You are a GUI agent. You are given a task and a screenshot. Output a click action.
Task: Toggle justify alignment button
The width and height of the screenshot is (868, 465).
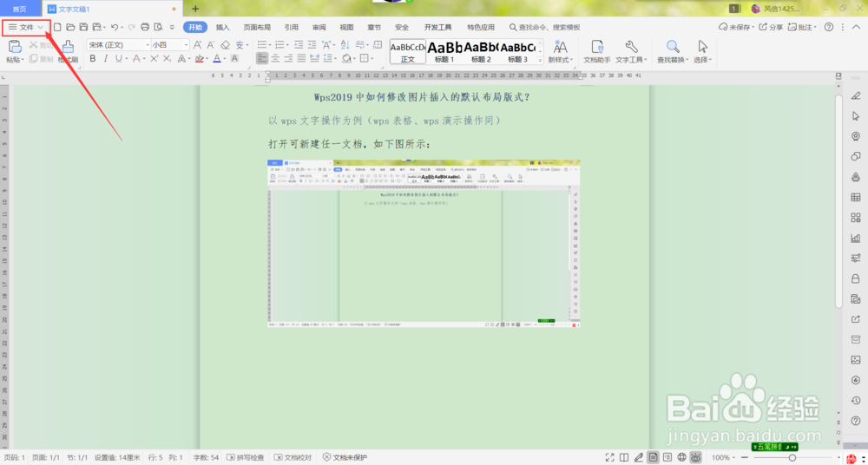(302, 58)
